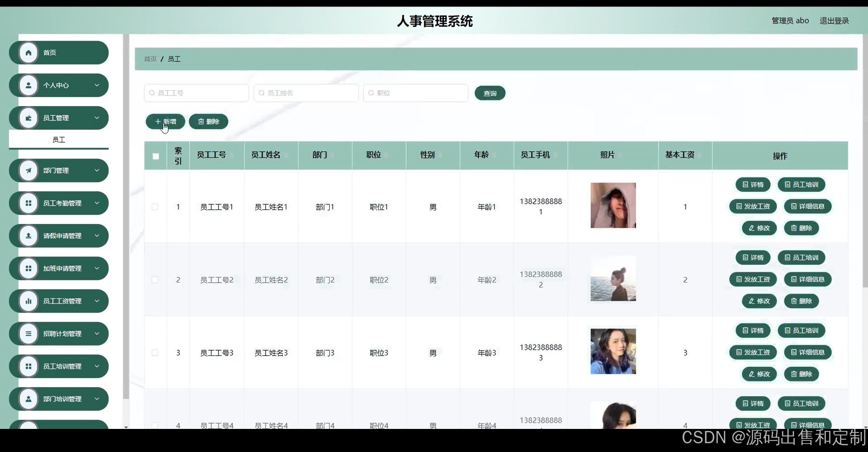This screenshot has width=868, height=452.
Task: Check the checkbox for row 员工工号1
Action: 155,207
